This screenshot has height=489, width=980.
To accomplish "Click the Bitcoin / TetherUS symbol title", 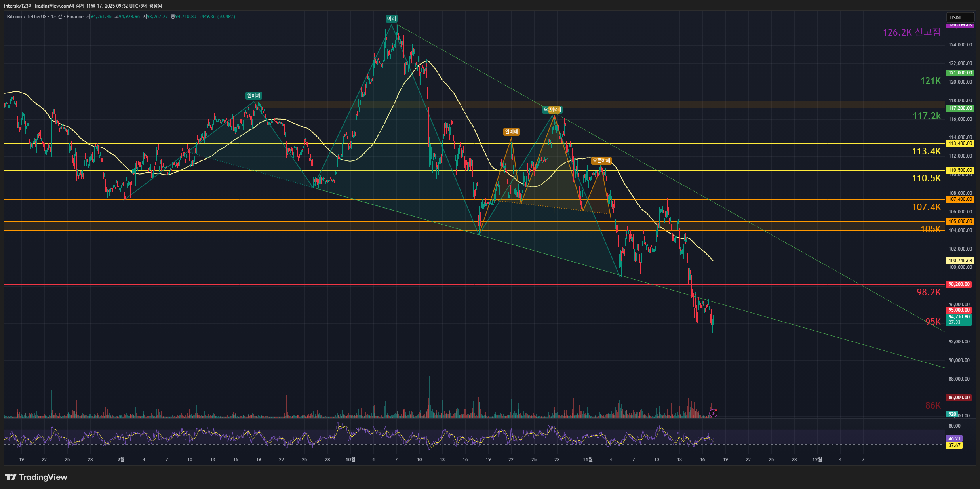I will tap(26, 17).
